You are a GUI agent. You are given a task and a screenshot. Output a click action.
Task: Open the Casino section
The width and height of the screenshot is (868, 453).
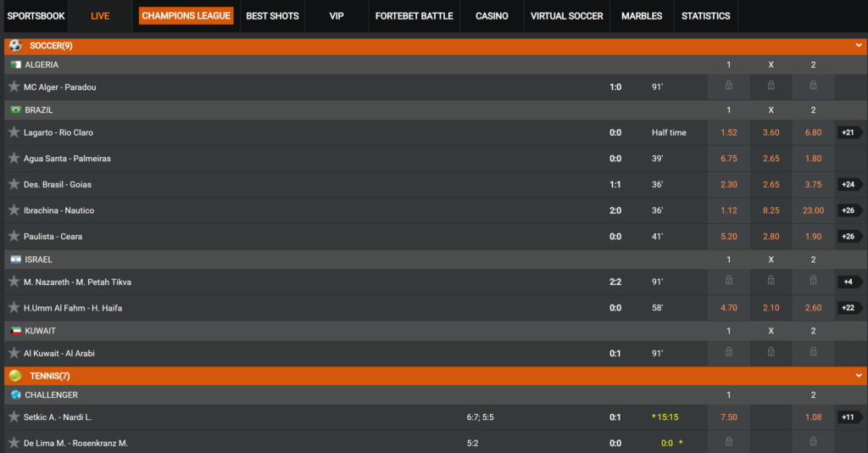[492, 16]
